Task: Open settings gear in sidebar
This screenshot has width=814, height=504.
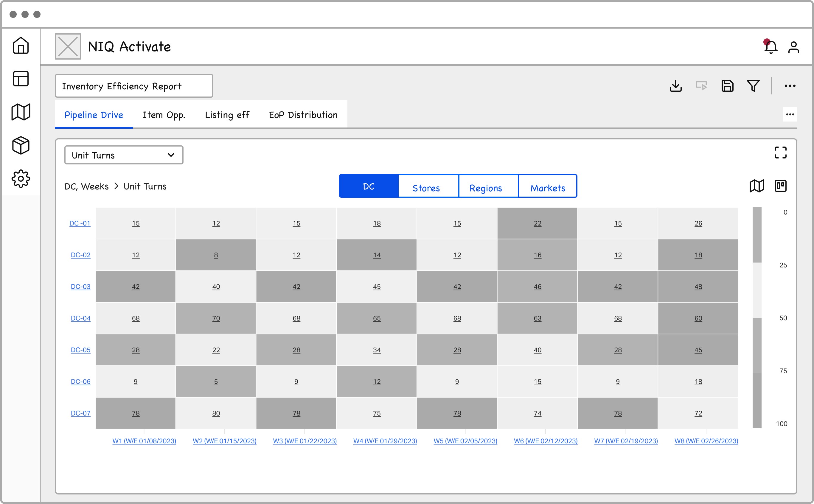Action: pyautogui.click(x=21, y=179)
